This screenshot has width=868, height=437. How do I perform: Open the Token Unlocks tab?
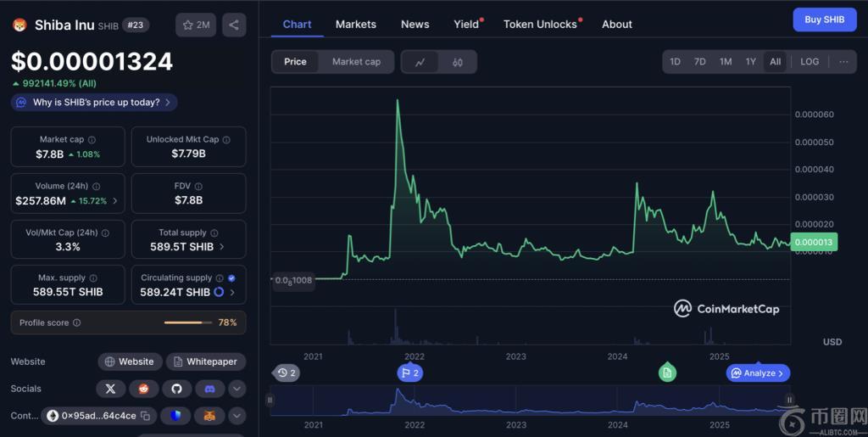[x=540, y=25]
